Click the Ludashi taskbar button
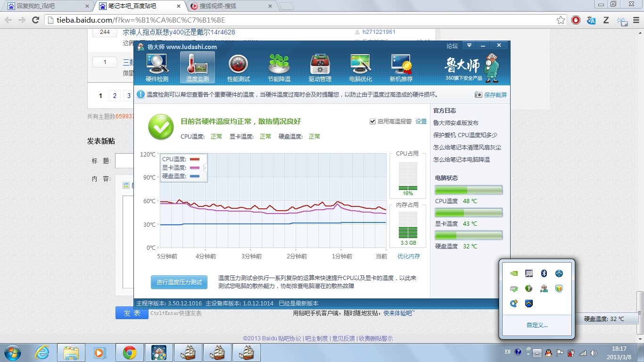This screenshot has height=362, width=644. click(158, 352)
